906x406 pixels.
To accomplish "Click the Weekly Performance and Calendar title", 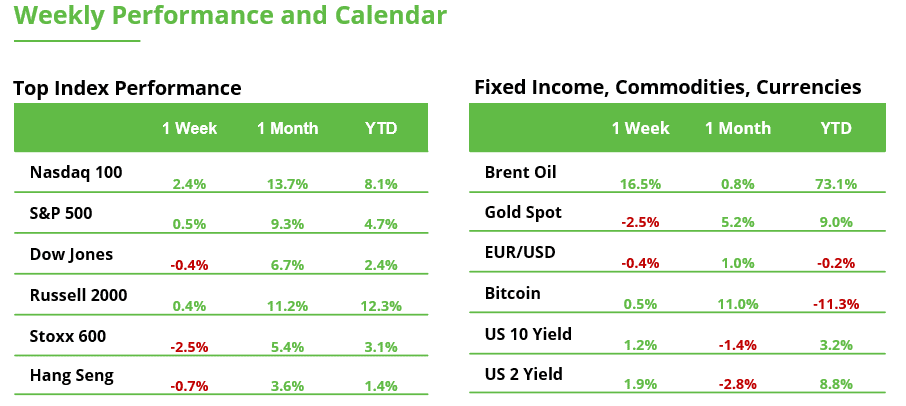I will pyautogui.click(x=230, y=17).
